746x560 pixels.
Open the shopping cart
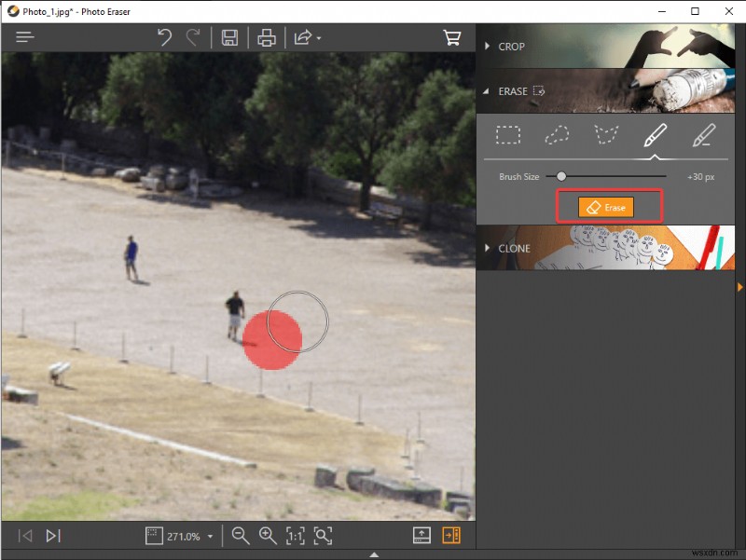click(x=452, y=37)
